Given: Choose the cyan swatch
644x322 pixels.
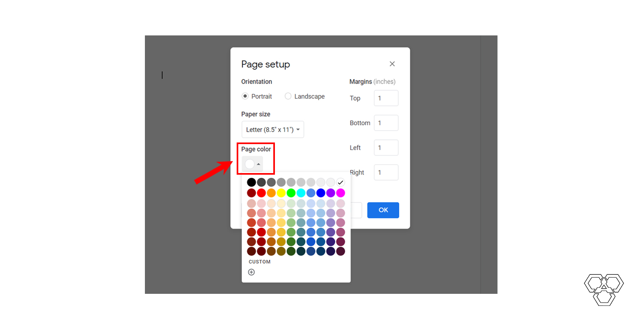Looking at the screenshot, I should point(301,193).
